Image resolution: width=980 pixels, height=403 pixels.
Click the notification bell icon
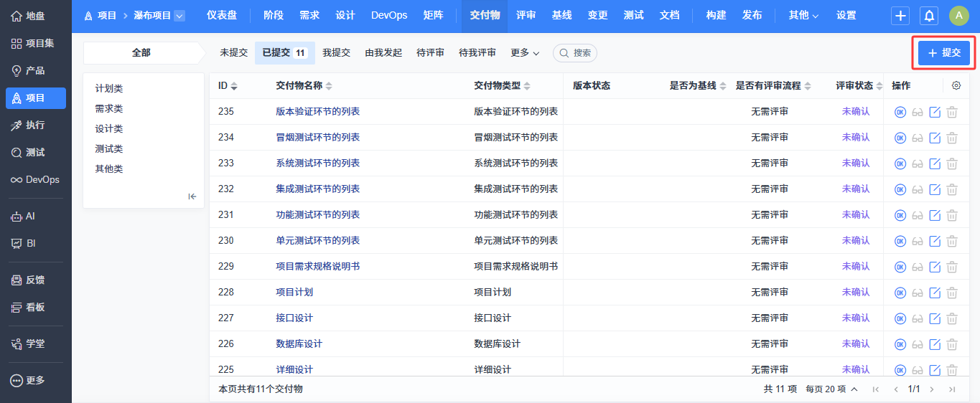pos(929,16)
